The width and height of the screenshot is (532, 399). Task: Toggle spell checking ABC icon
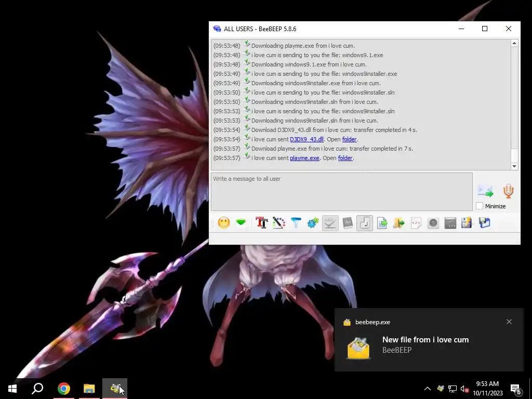click(330, 223)
